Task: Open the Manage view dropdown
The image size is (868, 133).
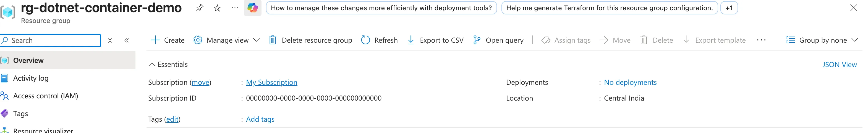Action: coord(226,40)
